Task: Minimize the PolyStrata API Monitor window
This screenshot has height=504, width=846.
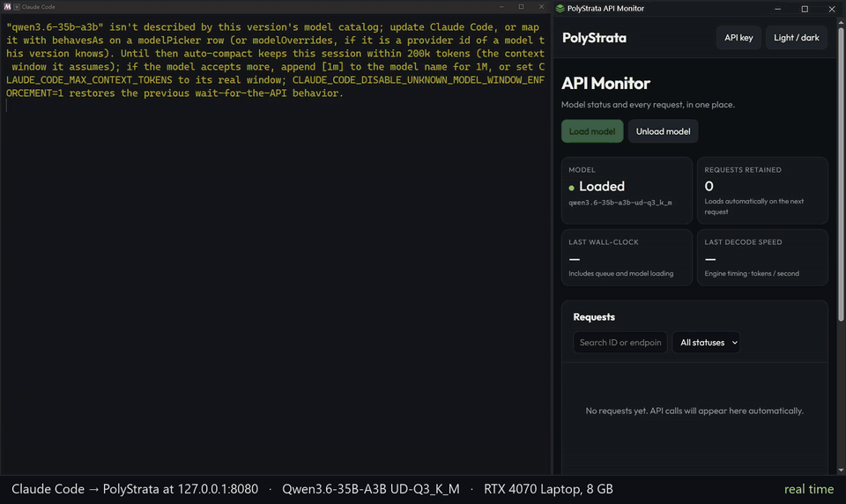Action: coord(777,9)
